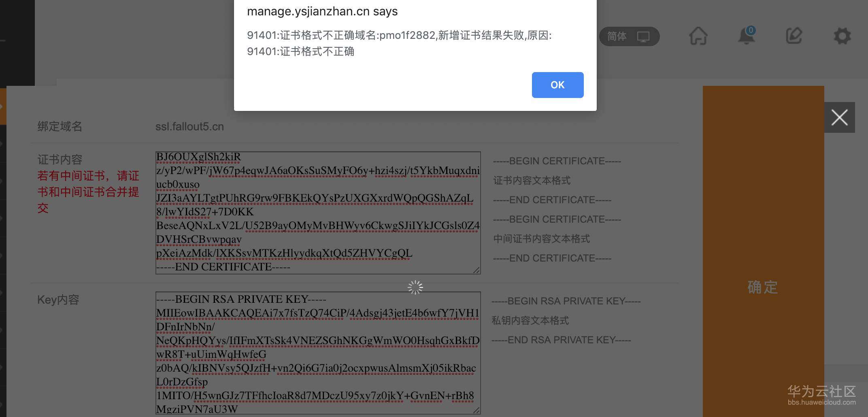Open notifications via the bell icon
The height and width of the screenshot is (417, 868).
[746, 36]
